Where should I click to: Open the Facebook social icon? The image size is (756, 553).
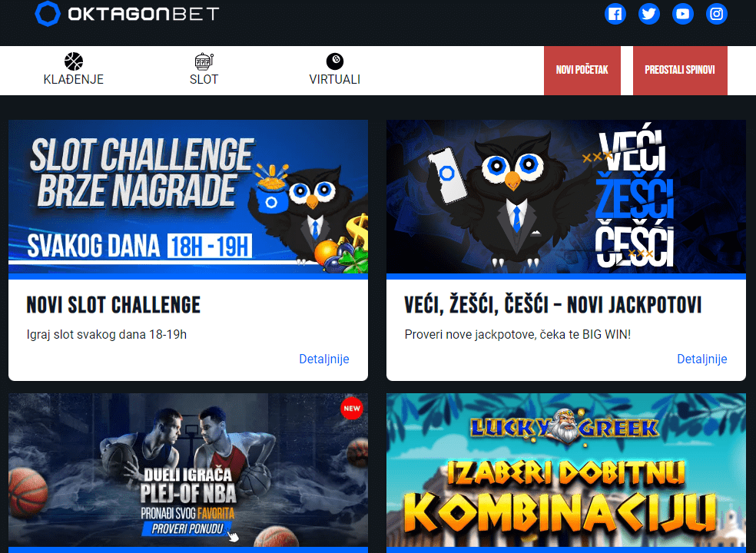(x=615, y=14)
